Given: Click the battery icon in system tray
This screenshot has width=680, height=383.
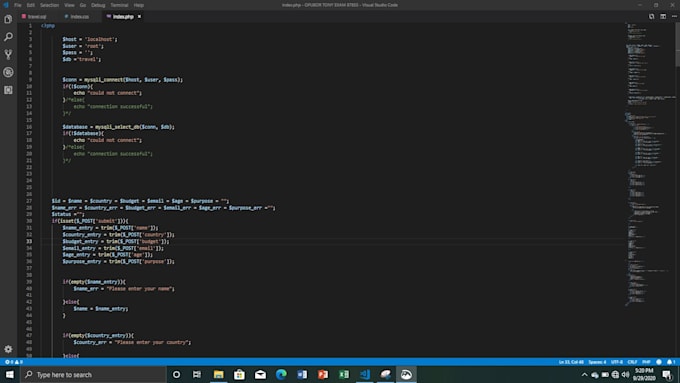Looking at the screenshot, I should pyautogui.click(x=605, y=375).
